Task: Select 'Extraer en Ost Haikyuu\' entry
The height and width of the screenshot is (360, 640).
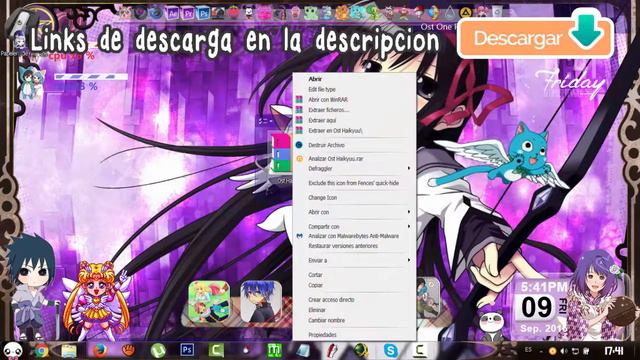Action: [354, 131]
